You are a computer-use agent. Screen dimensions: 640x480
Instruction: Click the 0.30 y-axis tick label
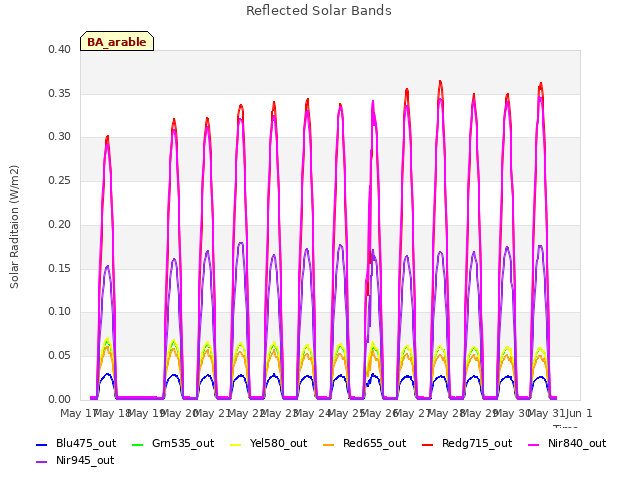tap(60, 137)
